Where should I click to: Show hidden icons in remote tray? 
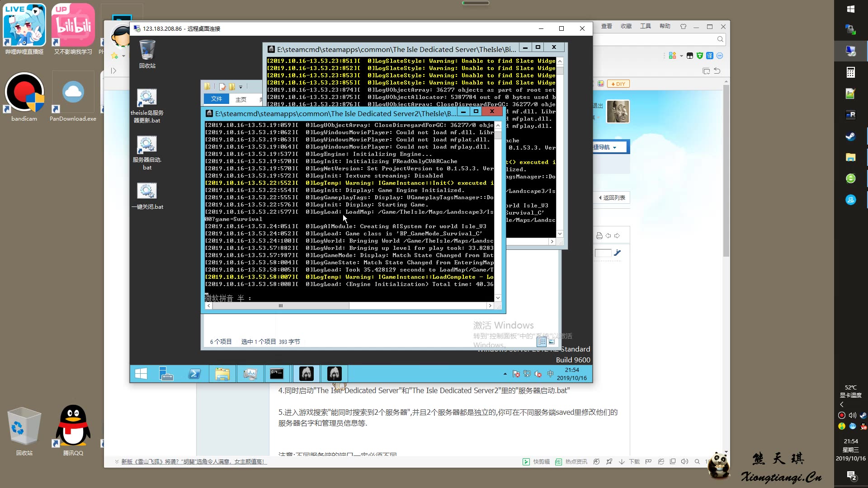point(505,374)
